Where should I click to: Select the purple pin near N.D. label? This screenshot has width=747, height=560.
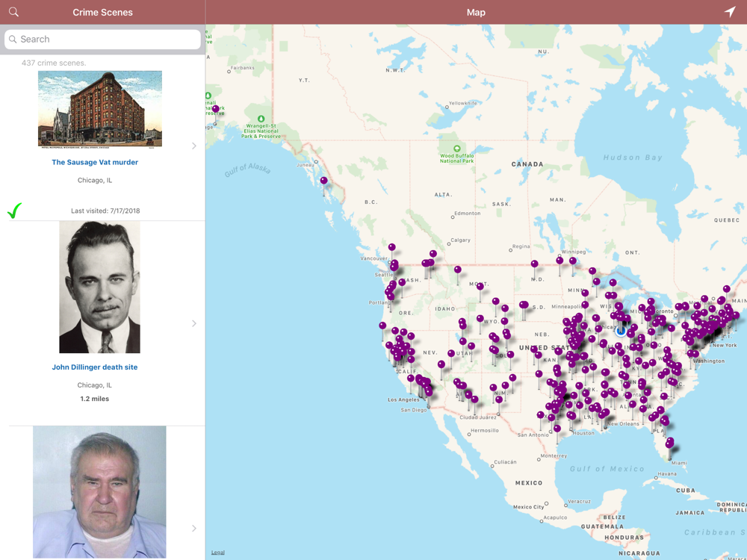[535, 264]
